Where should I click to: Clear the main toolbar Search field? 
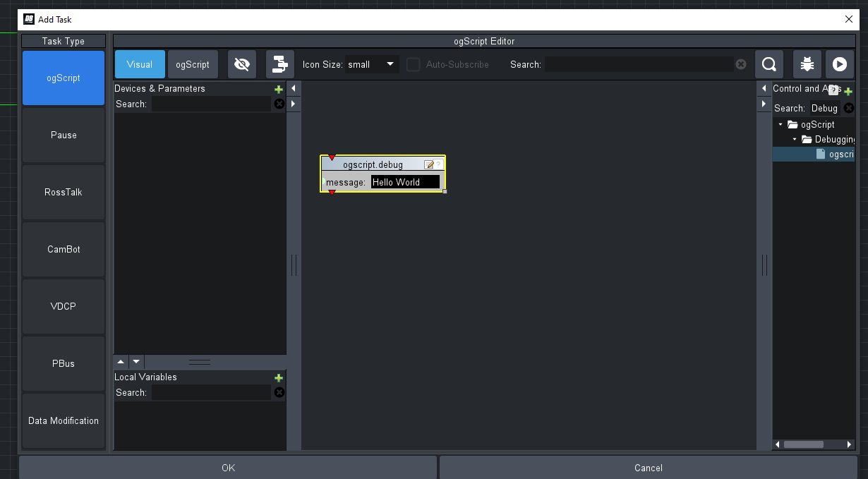(x=741, y=64)
